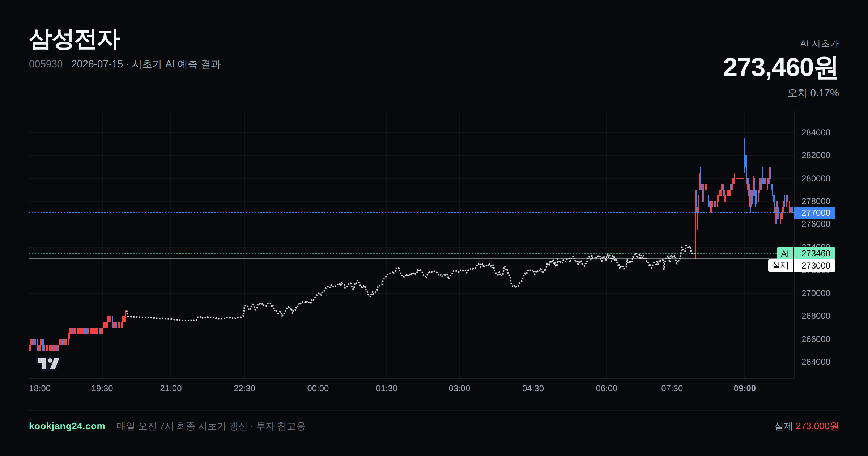Click the green AI price tag label
Image resolution: width=868 pixels, height=456 pixels.
point(785,253)
